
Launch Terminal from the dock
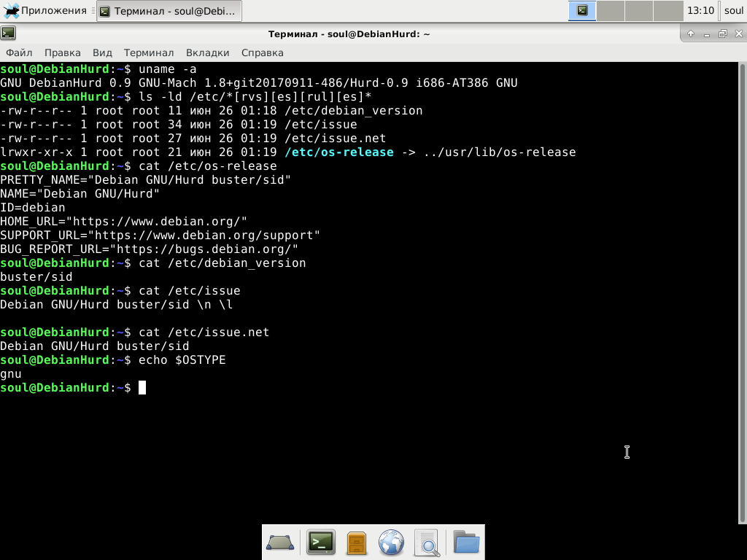click(x=321, y=542)
